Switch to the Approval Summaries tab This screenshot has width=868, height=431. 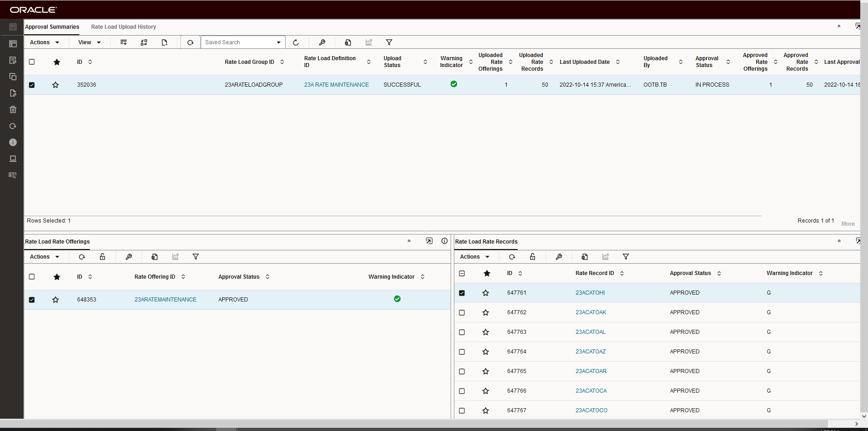tap(52, 27)
